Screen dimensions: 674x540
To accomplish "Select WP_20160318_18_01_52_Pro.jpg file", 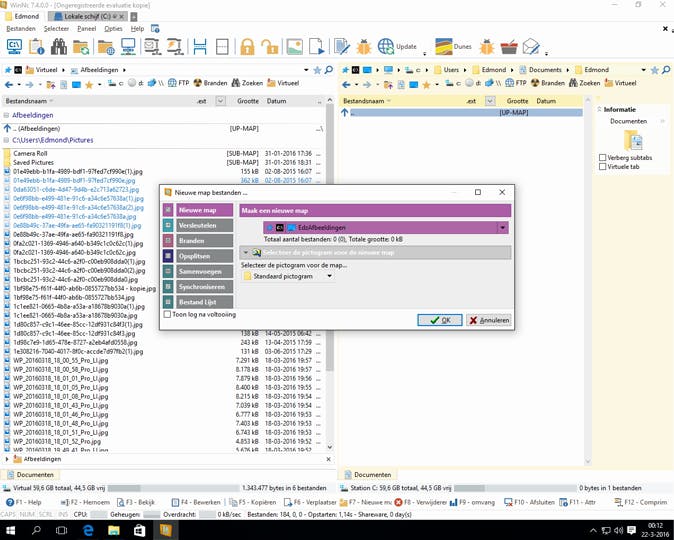I will pos(57,442).
